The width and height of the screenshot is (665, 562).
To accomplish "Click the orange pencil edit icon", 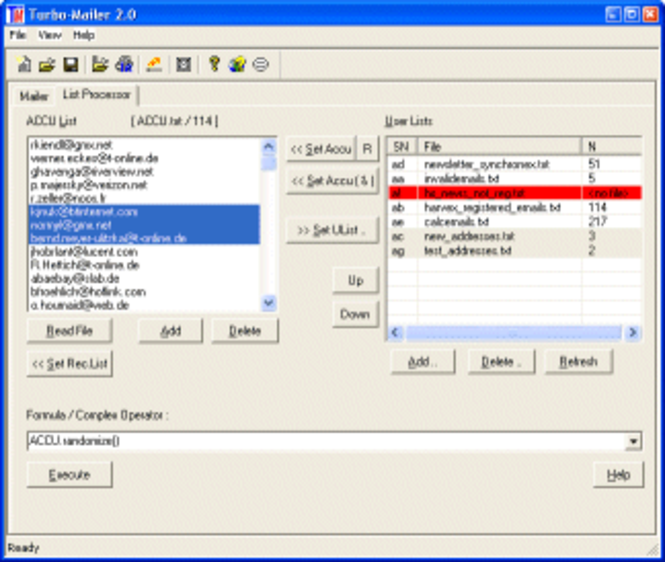I will 154,64.
